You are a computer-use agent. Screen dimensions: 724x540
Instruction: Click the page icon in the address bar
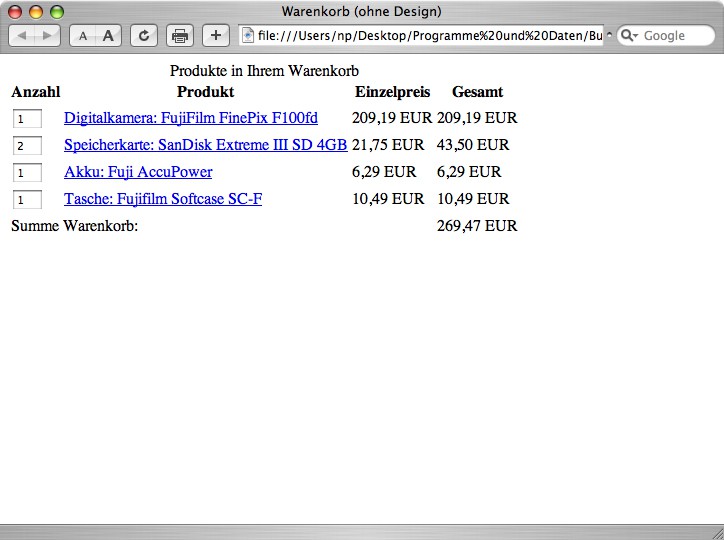click(x=248, y=36)
